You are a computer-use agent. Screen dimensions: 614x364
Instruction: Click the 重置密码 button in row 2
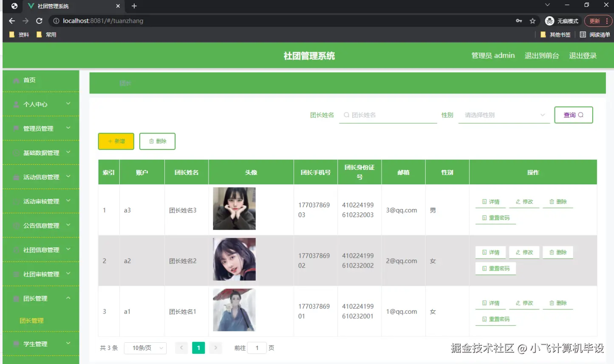click(x=495, y=268)
